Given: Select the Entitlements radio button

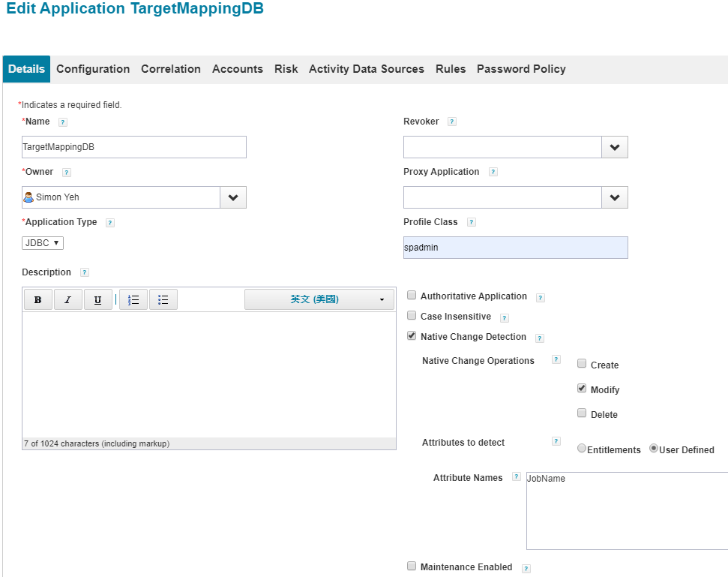Looking at the screenshot, I should (582, 449).
